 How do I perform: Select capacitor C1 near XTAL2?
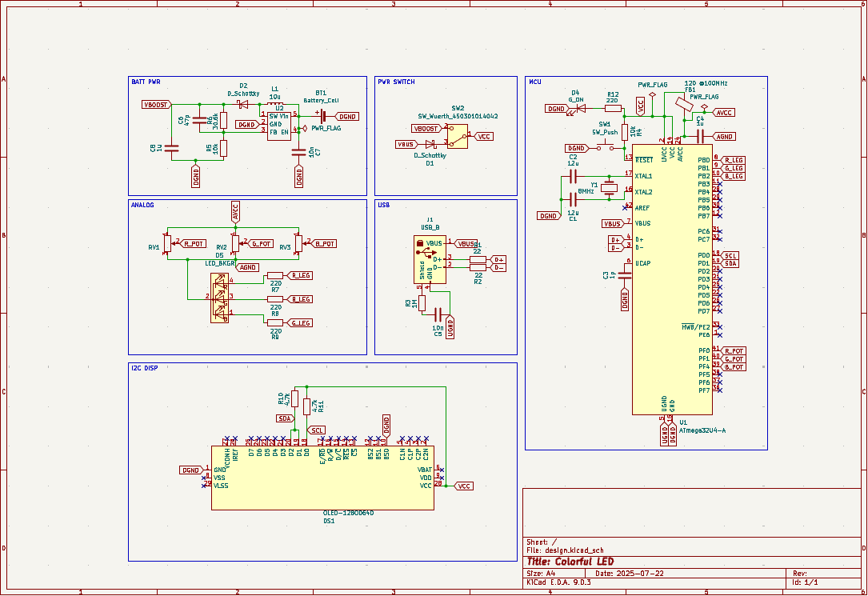coord(573,200)
